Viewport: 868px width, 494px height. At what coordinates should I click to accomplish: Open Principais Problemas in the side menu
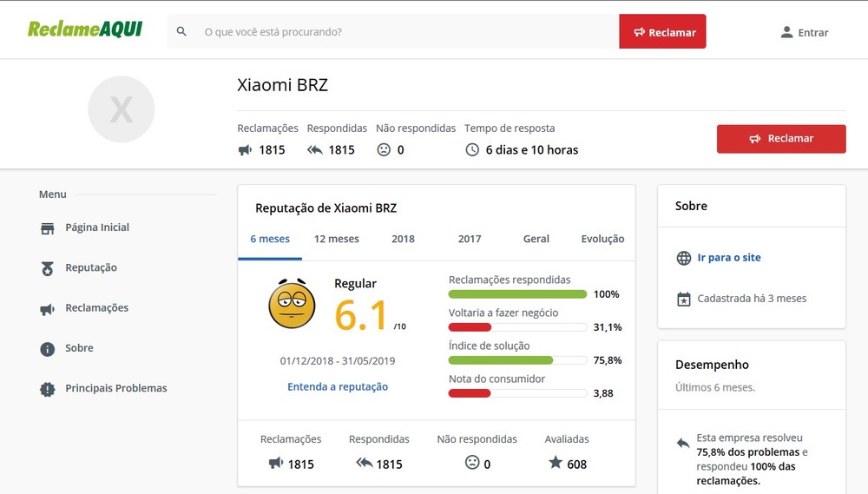116,388
